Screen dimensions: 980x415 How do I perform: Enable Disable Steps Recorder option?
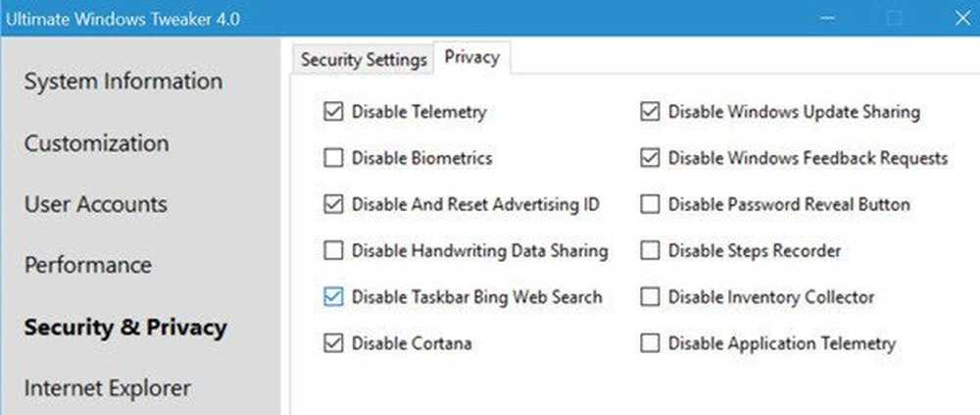(x=650, y=251)
